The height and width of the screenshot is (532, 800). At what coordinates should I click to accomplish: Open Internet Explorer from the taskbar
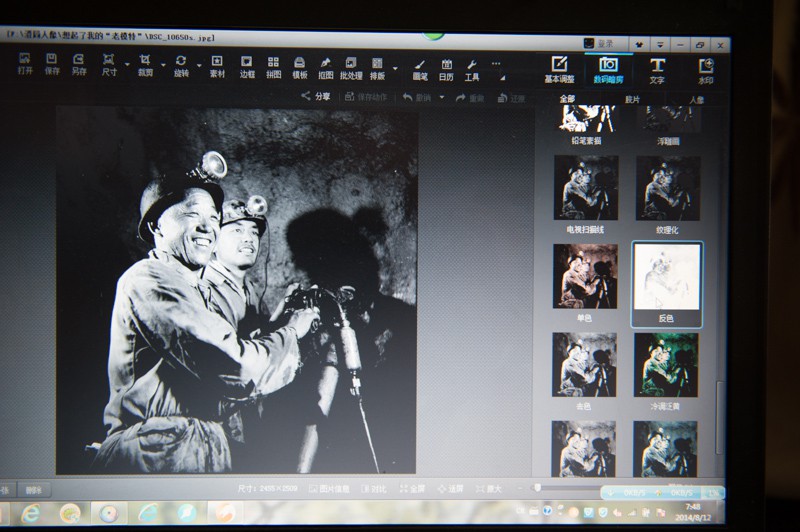pyautogui.click(x=30, y=513)
